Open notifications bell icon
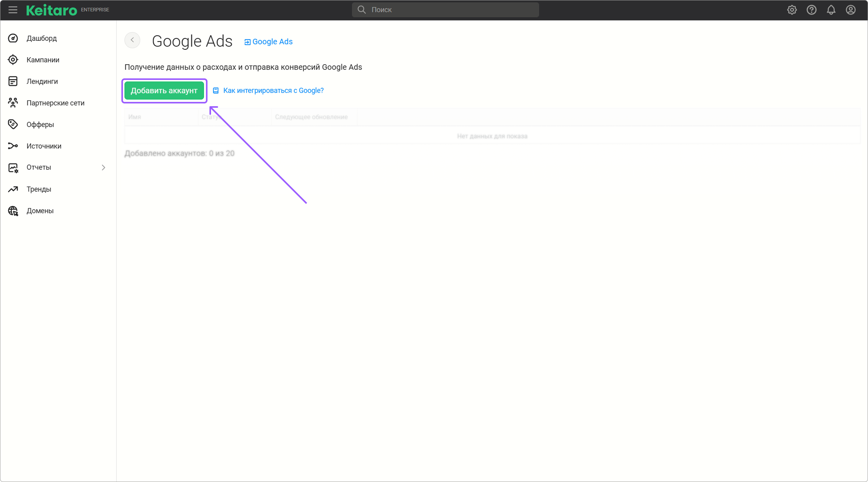 click(831, 10)
